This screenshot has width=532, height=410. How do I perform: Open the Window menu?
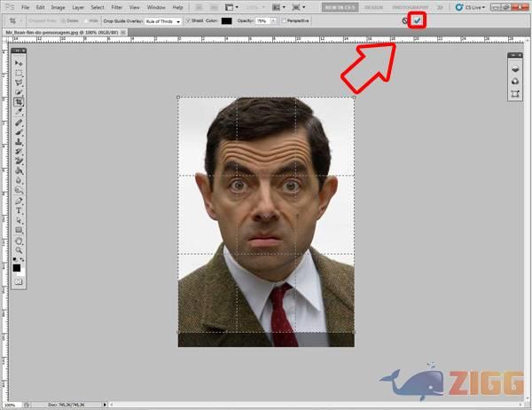point(156,7)
